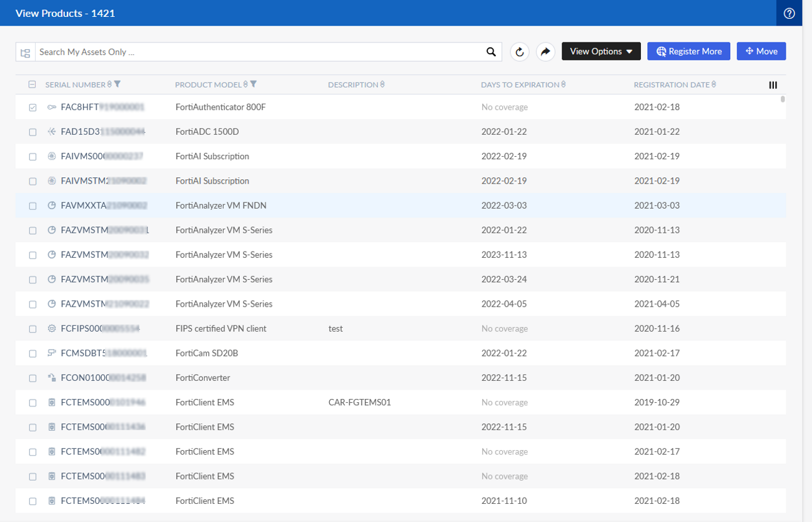
Task: Click the 'FortiConverter' product model text
Action: point(203,378)
